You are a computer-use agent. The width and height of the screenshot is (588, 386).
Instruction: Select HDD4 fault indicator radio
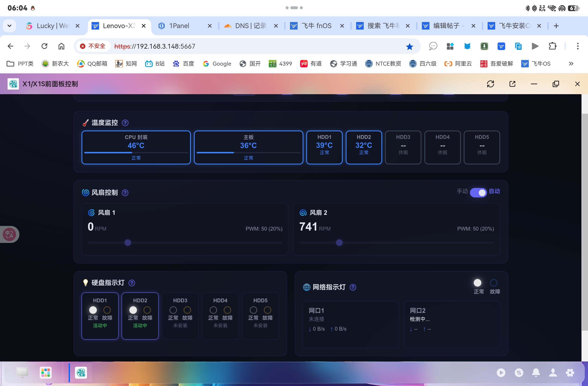[227, 310]
